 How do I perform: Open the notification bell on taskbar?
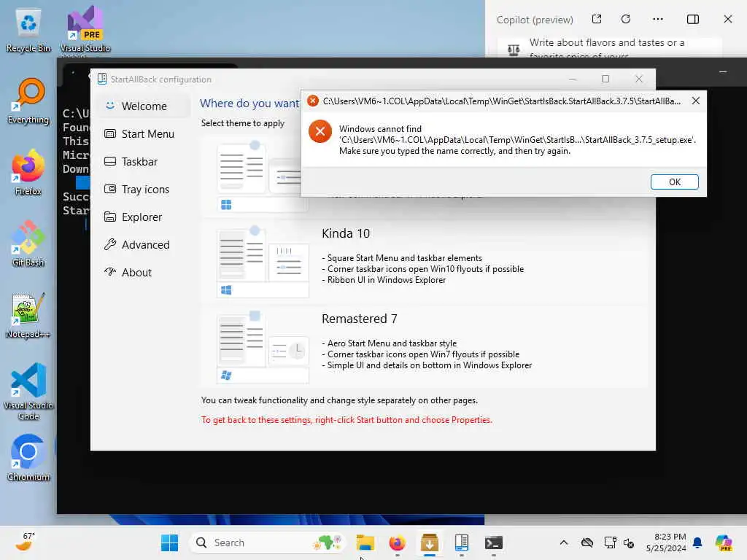[697, 542]
